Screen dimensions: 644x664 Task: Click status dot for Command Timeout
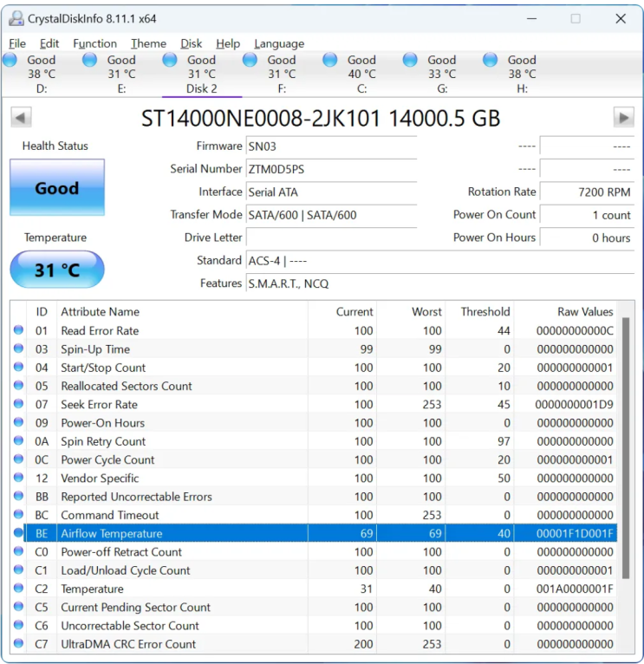pyautogui.click(x=18, y=514)
